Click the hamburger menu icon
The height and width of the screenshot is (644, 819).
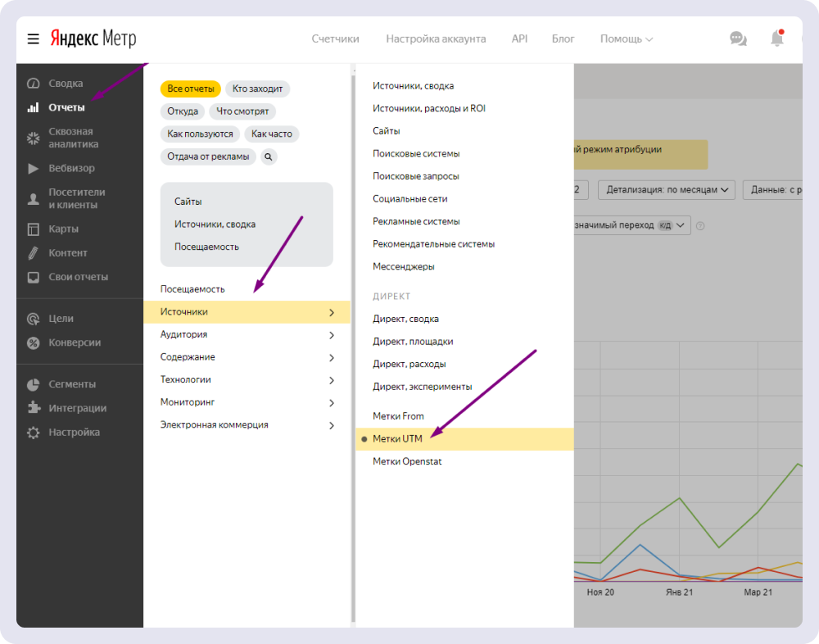(33, 39)
